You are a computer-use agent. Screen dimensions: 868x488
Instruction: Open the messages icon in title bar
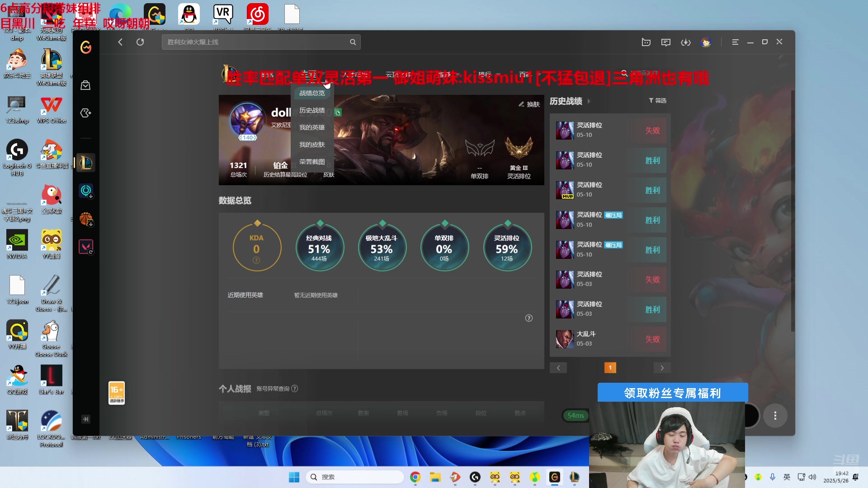(666, 42)
